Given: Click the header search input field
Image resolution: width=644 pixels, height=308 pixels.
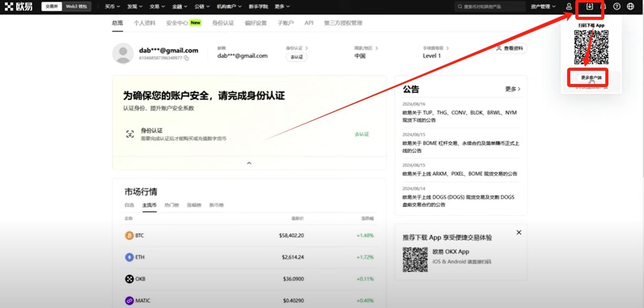Looking at the screenshot, I should pyautogui.click(x=490, y=7).
